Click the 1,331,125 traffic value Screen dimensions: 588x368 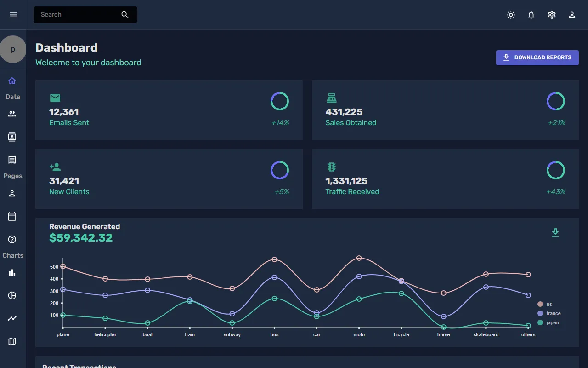346,181
